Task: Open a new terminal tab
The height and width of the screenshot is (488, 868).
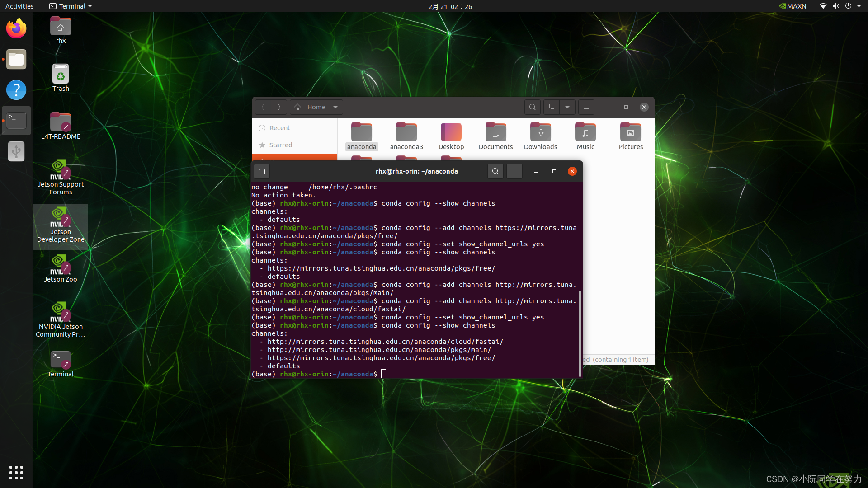Action: (x=262, y=171)
